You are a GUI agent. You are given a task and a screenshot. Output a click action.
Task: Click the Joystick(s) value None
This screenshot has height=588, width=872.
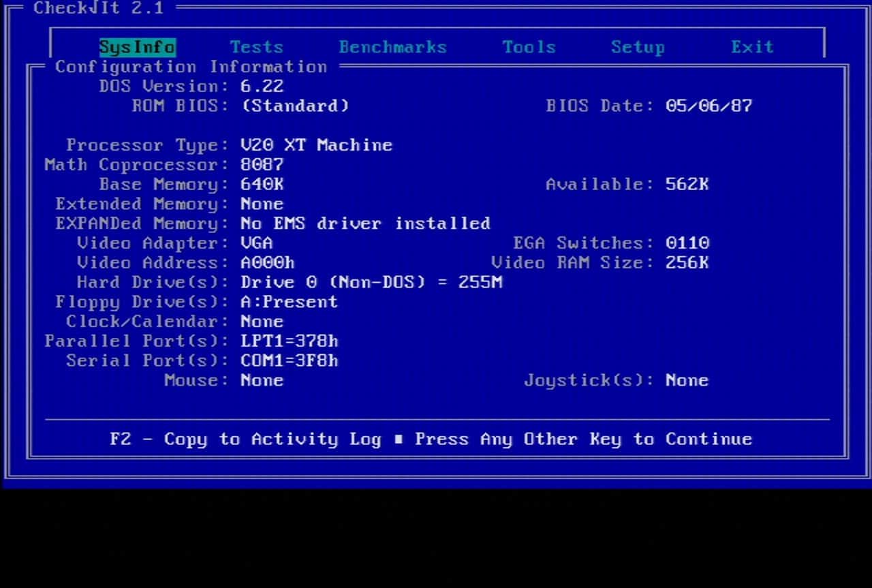click(687, 380)
